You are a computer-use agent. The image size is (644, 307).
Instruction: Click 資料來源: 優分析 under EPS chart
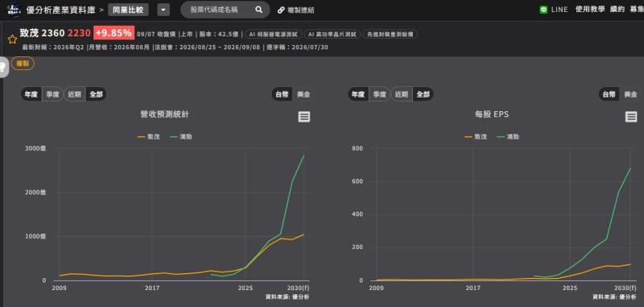tap(615, 297)
